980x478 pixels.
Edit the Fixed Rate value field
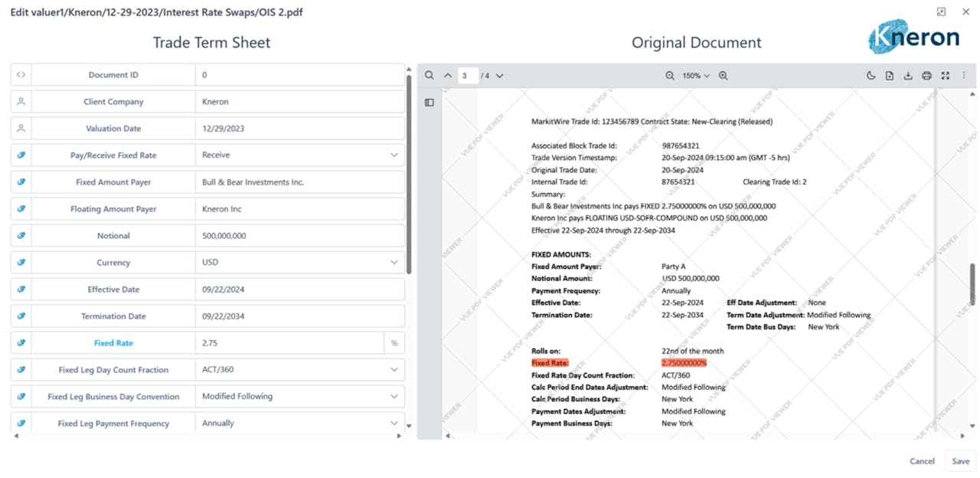[289, 343]
